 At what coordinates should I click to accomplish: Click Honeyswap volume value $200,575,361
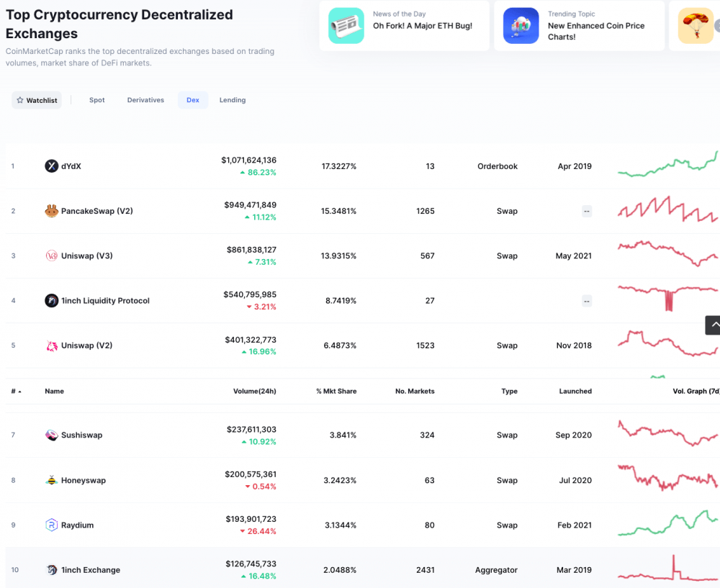point(251,474)
